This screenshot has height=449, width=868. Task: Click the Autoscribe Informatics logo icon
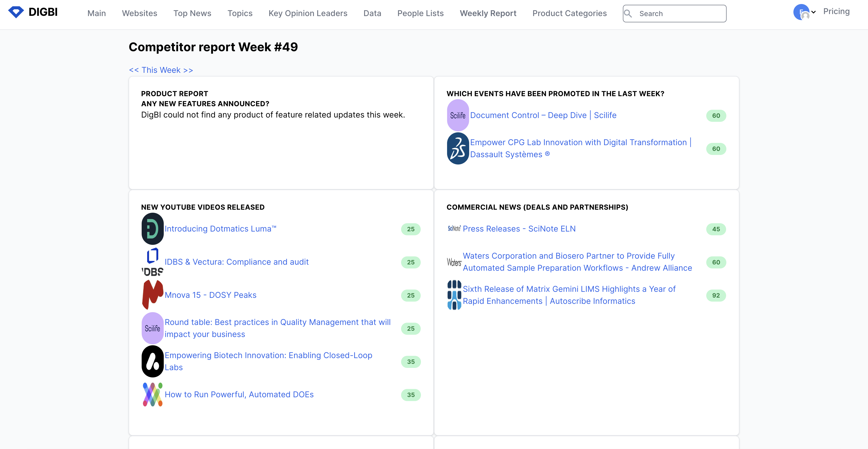[454, 295]
